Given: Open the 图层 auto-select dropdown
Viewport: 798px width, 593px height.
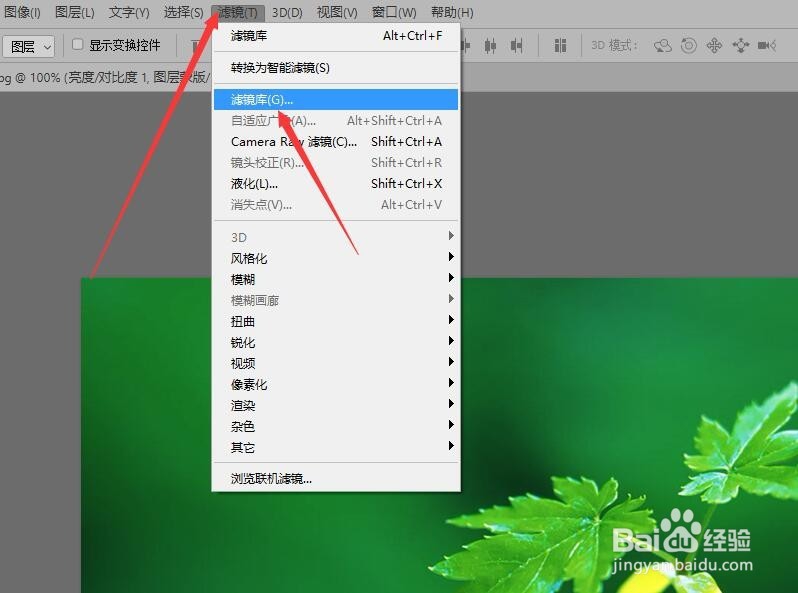Looking at the screenshot, I should point(28,47).
